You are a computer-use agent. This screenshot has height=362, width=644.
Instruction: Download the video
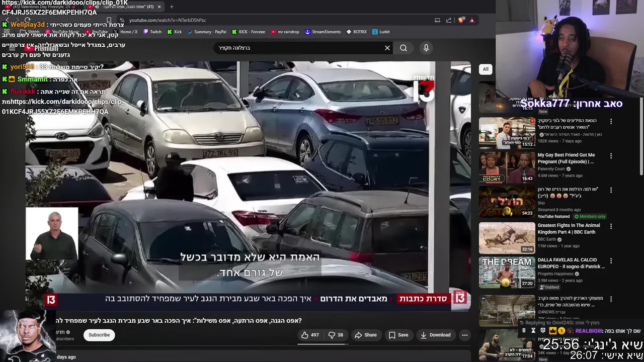[436, 335]
